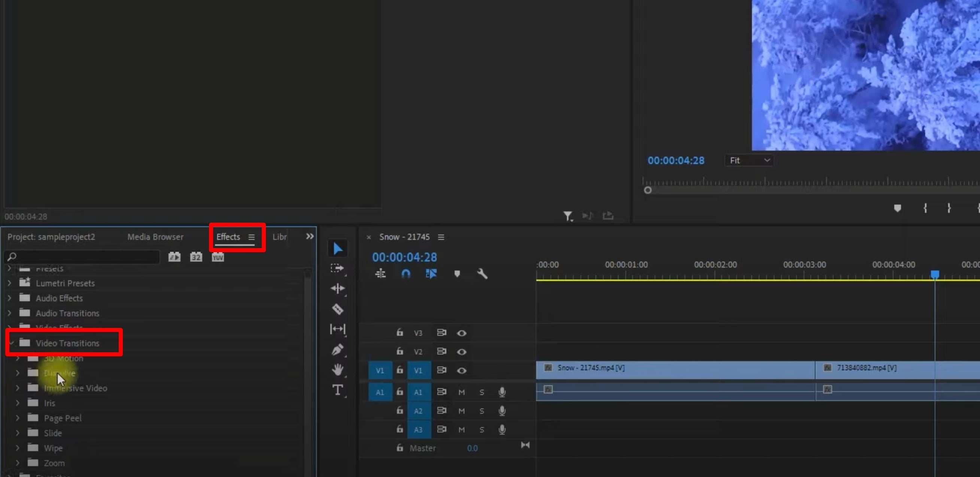Expand the Lumetri Presets folder
The height and width of the screenshot is (477, 980).
pos(9,283)
